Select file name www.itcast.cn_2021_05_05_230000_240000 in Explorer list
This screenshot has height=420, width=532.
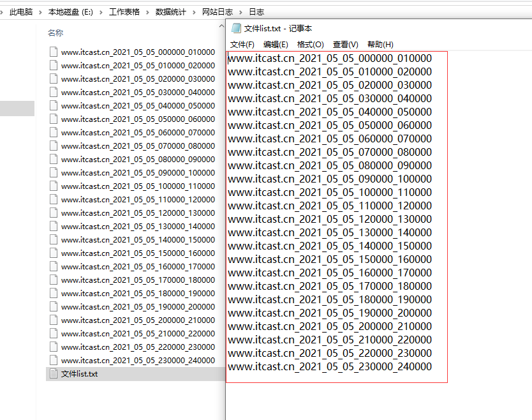[138, 360]
